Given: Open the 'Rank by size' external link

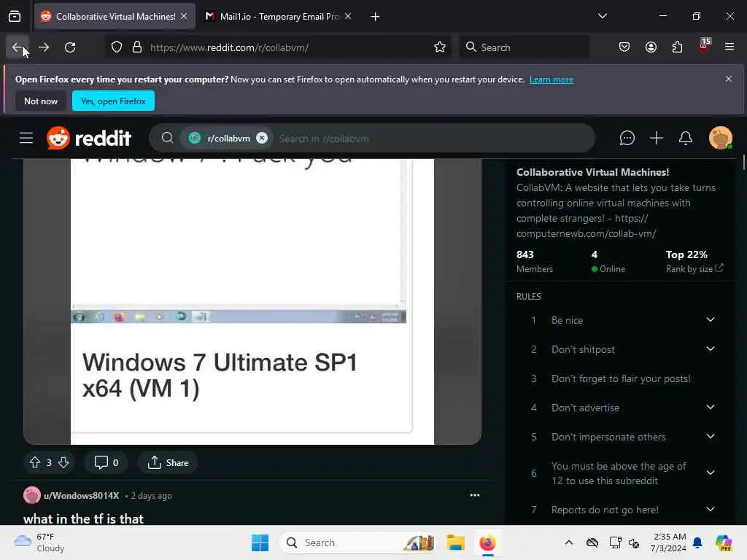Looking at the screenshot, I should point(694,268).
